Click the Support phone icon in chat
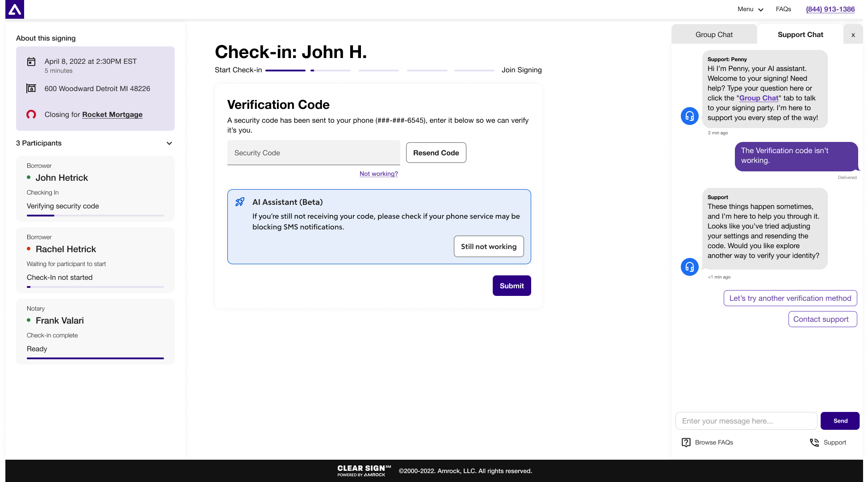The height and width of the screenshot is (482, 868). pyautogui.click(x=814, y=442)
